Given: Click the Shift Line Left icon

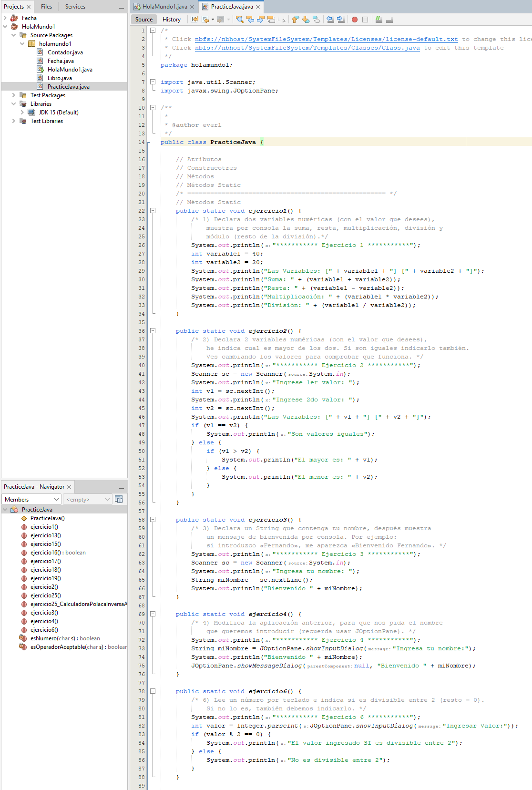Looking at the screenshot, I should point(330,20).
